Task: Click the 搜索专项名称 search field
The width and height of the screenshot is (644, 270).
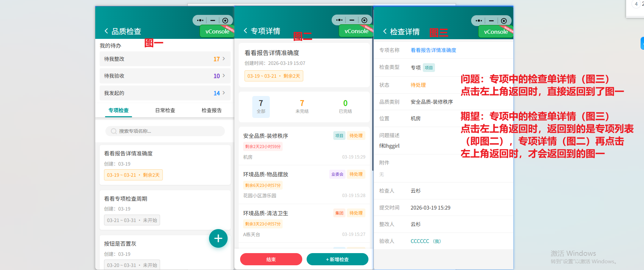Action: click(169, 131)
